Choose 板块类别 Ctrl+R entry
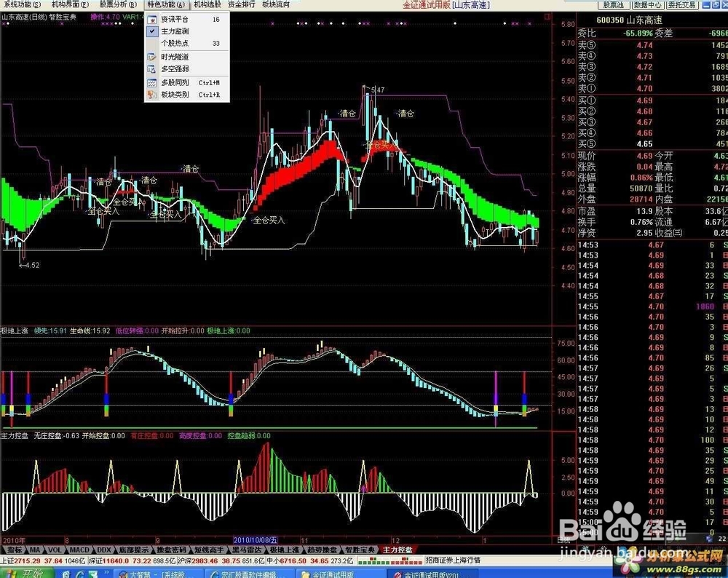 tap(187, 95)
